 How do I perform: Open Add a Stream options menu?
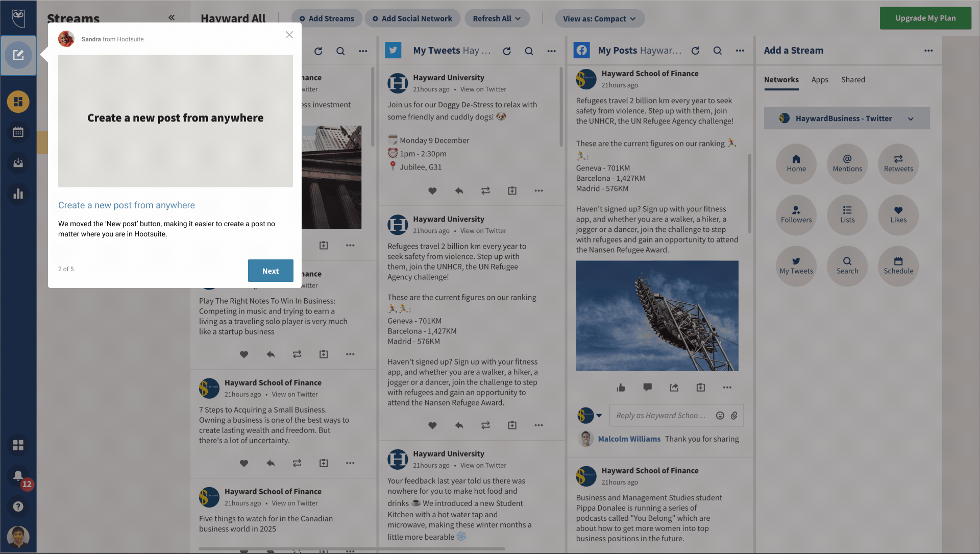click(928, 51)
